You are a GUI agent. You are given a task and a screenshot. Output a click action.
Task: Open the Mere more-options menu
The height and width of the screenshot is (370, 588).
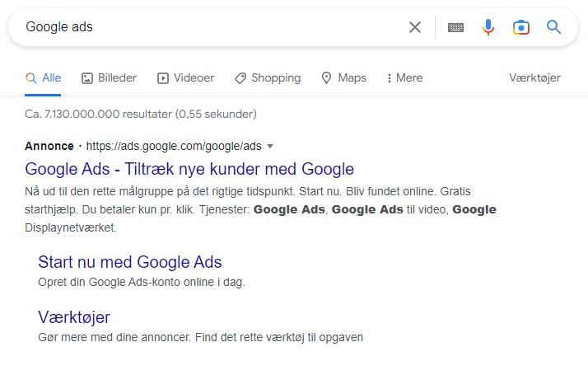[x=404, y=77]
